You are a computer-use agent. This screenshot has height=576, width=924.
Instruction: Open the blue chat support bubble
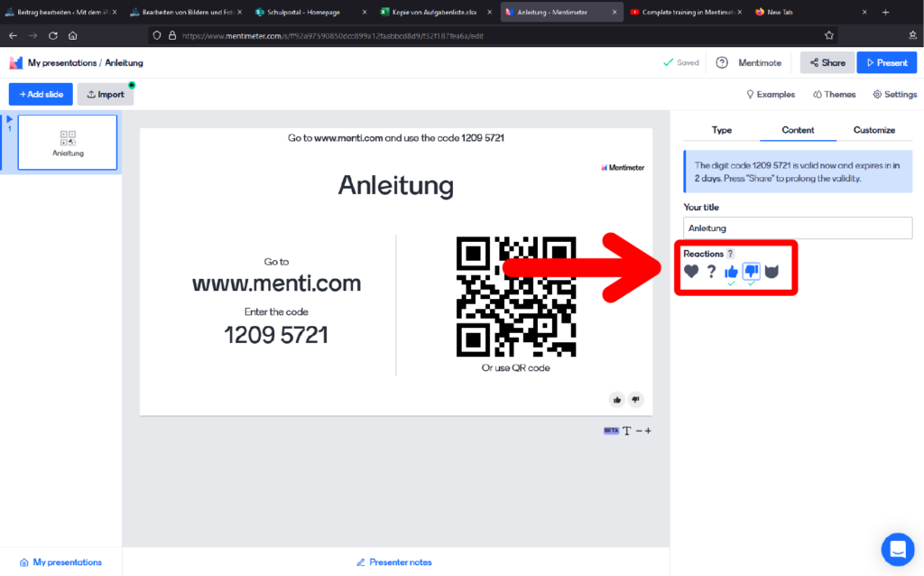(x=897, y=548)
